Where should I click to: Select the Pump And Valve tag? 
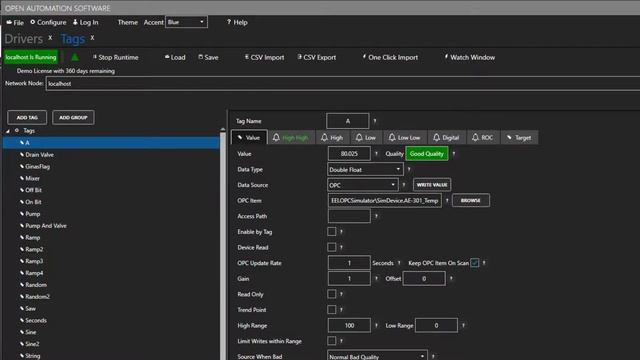coord(46,226)
